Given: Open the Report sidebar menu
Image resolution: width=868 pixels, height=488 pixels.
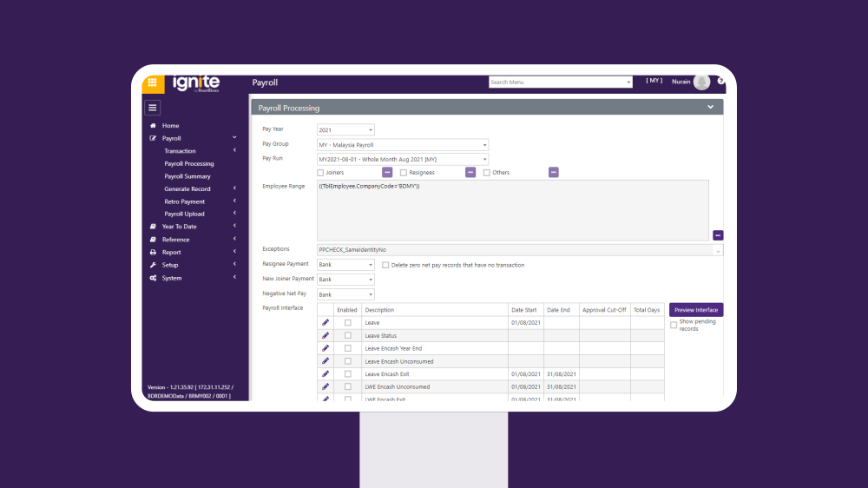Looking at the screenshot, I should (x=171, y=253).
